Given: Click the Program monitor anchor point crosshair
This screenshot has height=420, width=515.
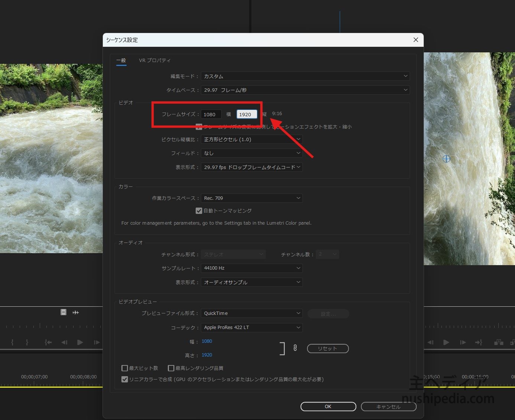Looking at the screenshot, I should [446, 159].
